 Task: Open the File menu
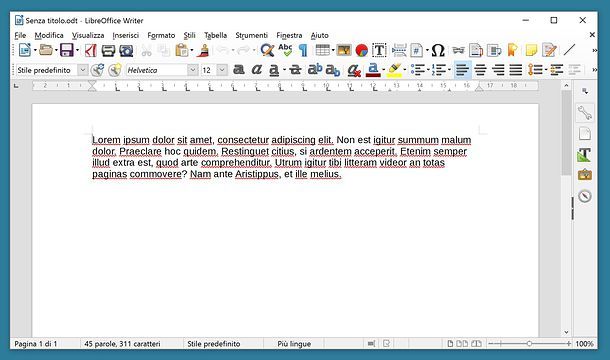pyautogui.click(x=20, y=35)
